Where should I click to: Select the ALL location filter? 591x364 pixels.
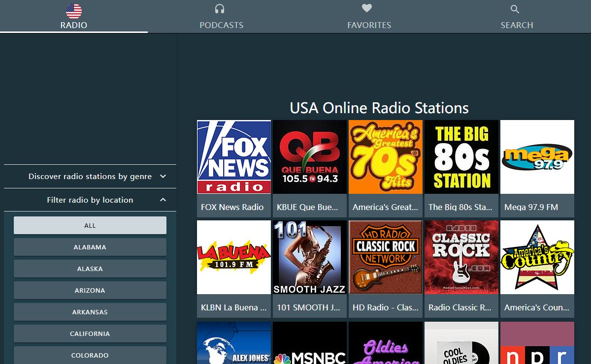pyautogui.click(x=90, y=225)
